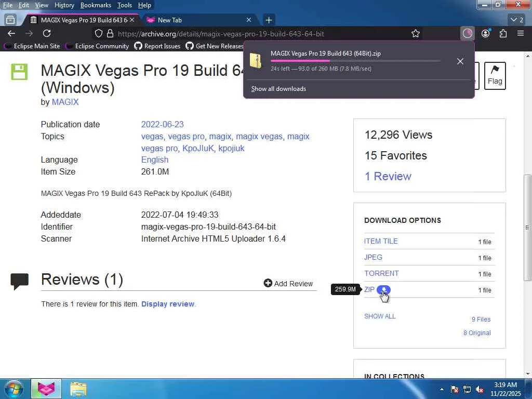The width and height of the screenshot is (532, 399).
Task: Open the Edit menu
Action: 23,5
